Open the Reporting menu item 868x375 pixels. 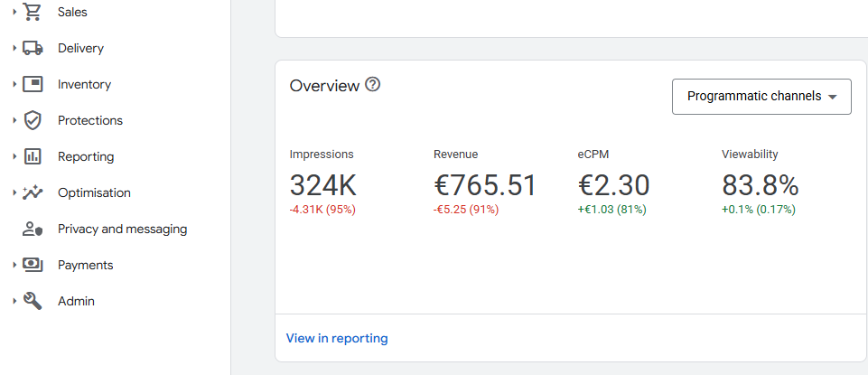[86, 156]
